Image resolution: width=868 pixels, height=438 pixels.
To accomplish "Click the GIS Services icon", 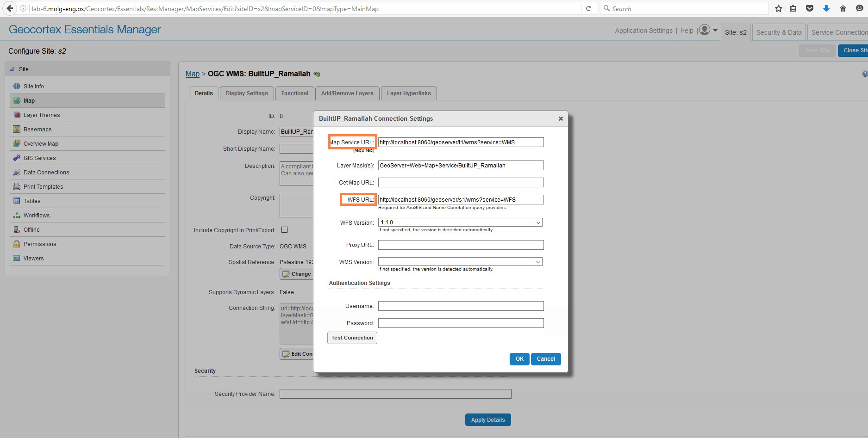I will click(17, 158).
